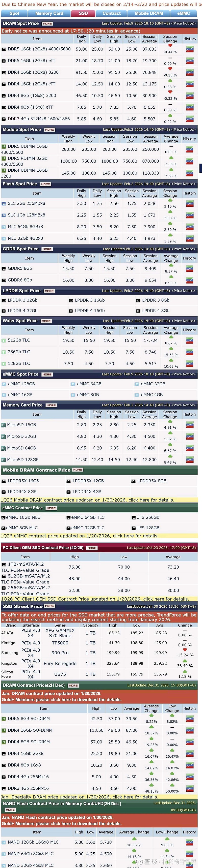Click MORE next to Flash Spot Price

pyautogui.click(x=46, y=184)
